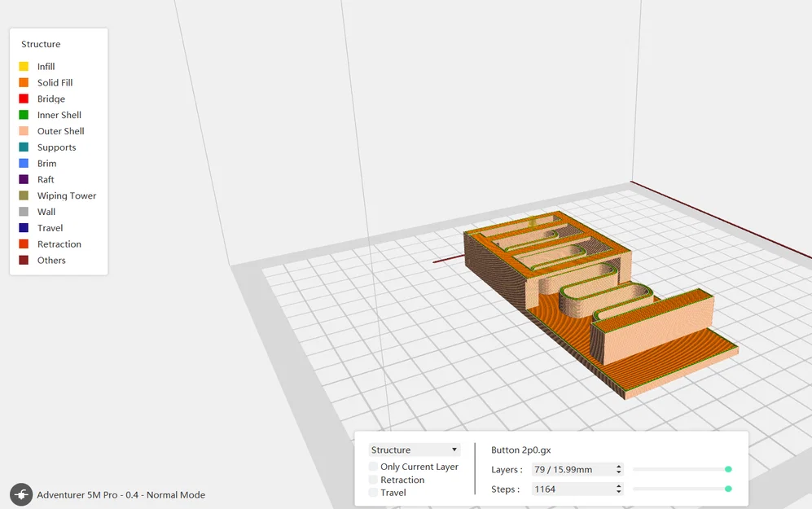Click the Steps slider handle
This screenshot has width=812, height=509.
coord(728,489)
